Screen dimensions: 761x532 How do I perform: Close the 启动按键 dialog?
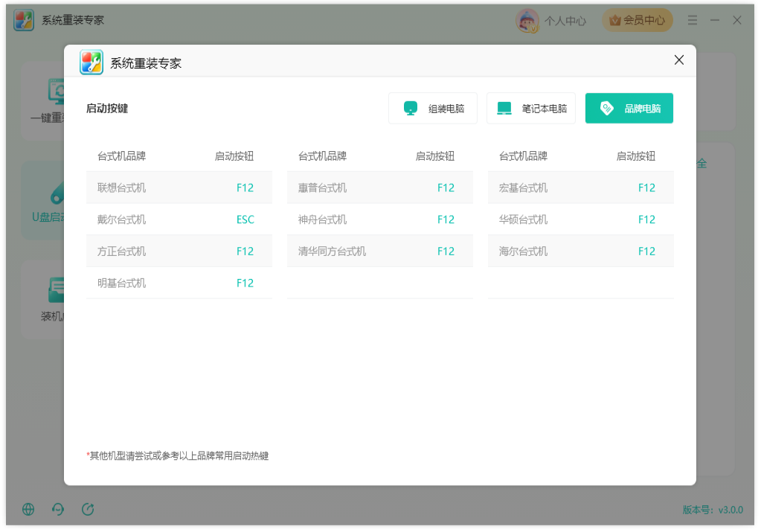coord(679,60)
